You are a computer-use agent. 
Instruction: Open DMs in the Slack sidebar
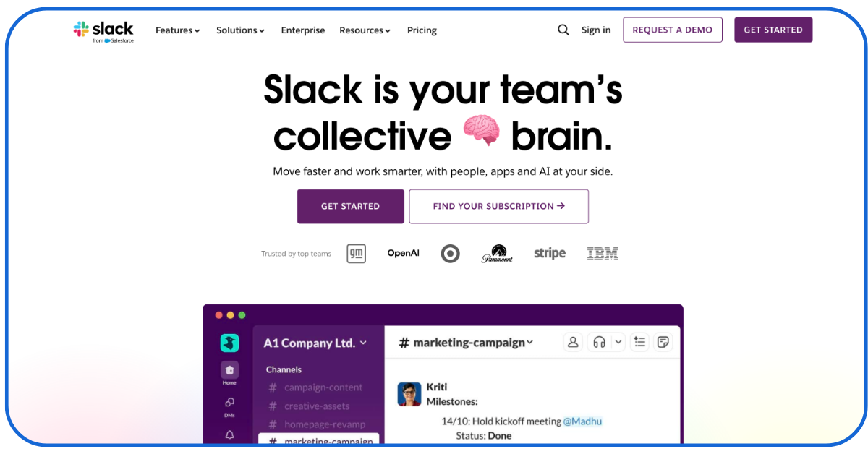pyautogui.click(x=229, y=404)
